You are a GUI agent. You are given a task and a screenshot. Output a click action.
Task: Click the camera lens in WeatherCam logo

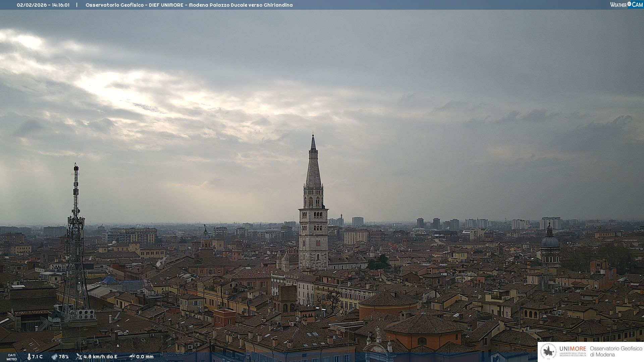pos(629,4)
